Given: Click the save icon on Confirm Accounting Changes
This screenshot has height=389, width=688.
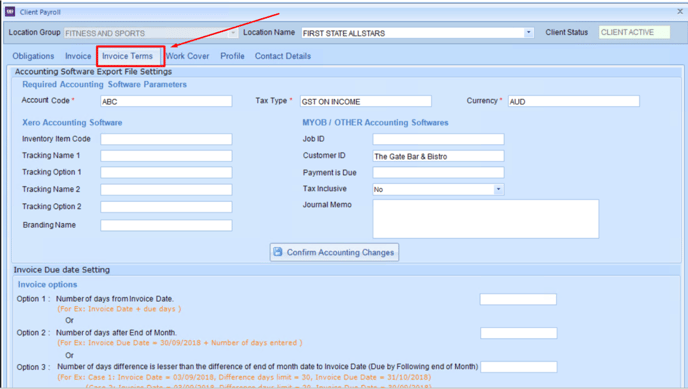Looking at the screenshot, I should coord(278,252).
